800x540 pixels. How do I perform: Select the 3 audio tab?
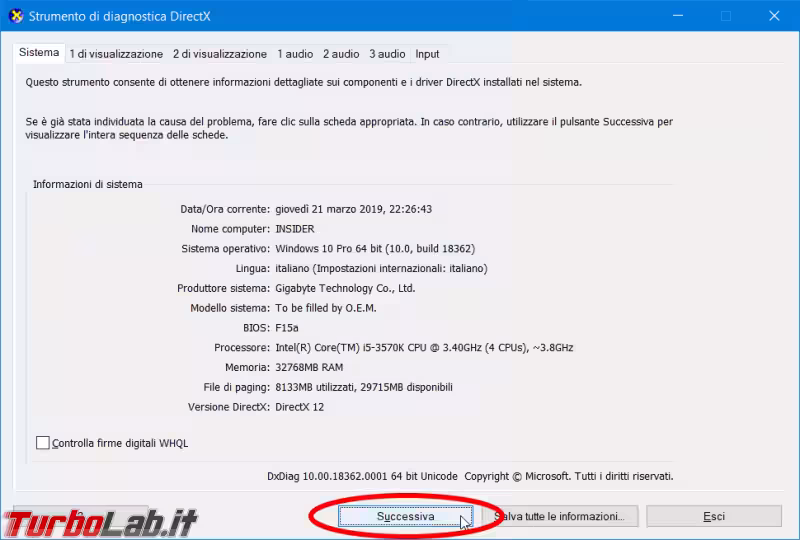[387, 54]
